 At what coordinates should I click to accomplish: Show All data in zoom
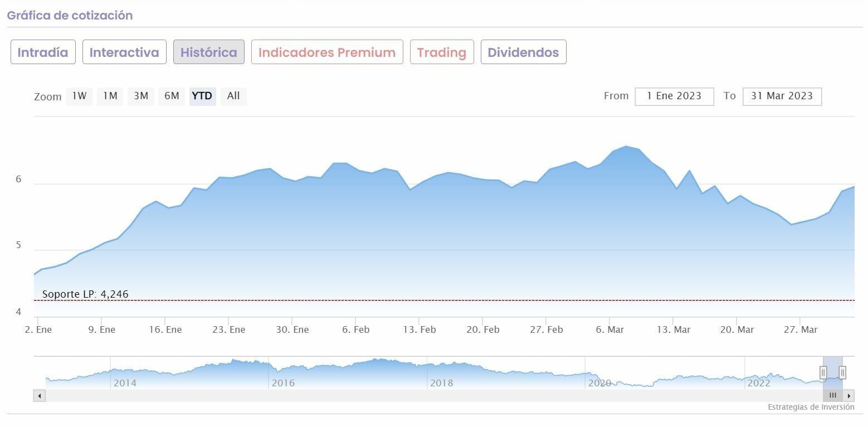coord(233,96)
